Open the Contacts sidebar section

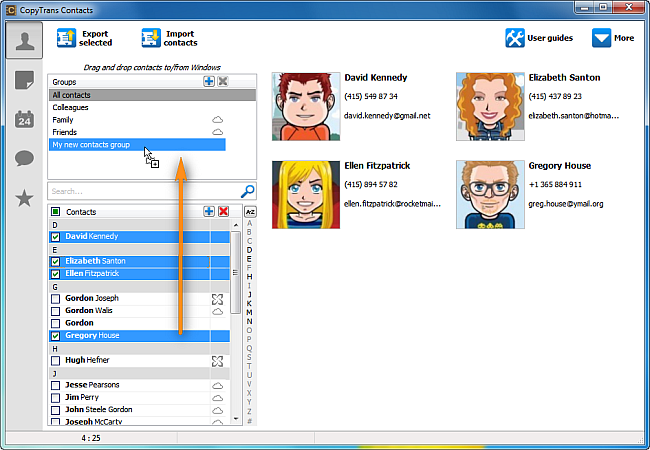[x=24, y=41]
